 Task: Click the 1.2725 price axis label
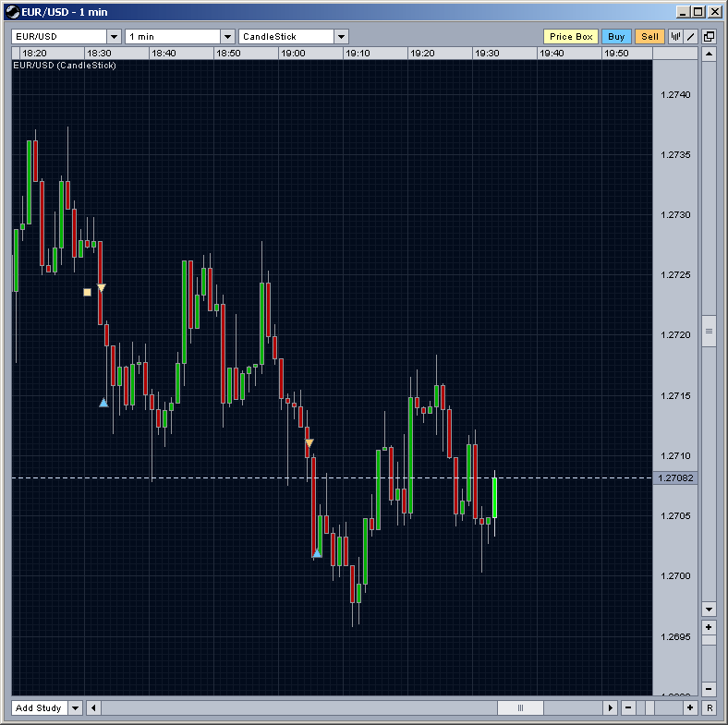pos(675,275)
